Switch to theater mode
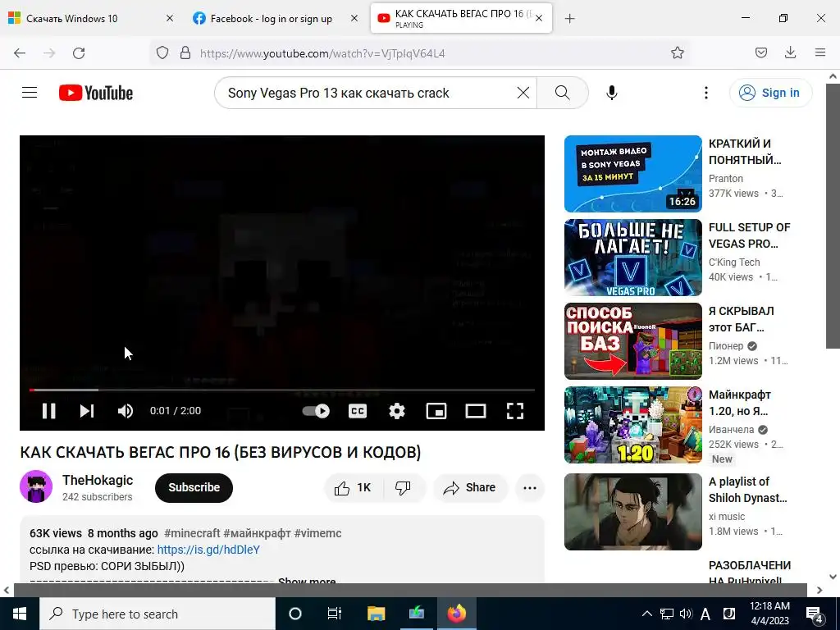 click(476, 411)
